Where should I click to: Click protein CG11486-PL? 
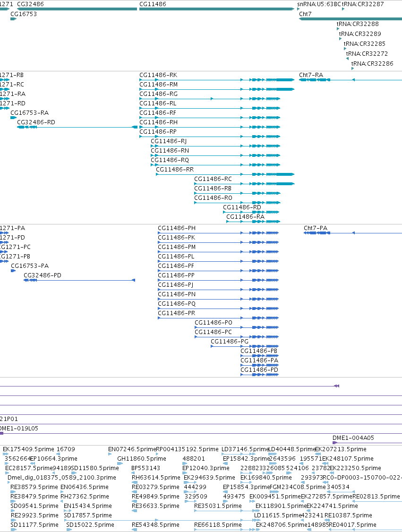(218, 261)
